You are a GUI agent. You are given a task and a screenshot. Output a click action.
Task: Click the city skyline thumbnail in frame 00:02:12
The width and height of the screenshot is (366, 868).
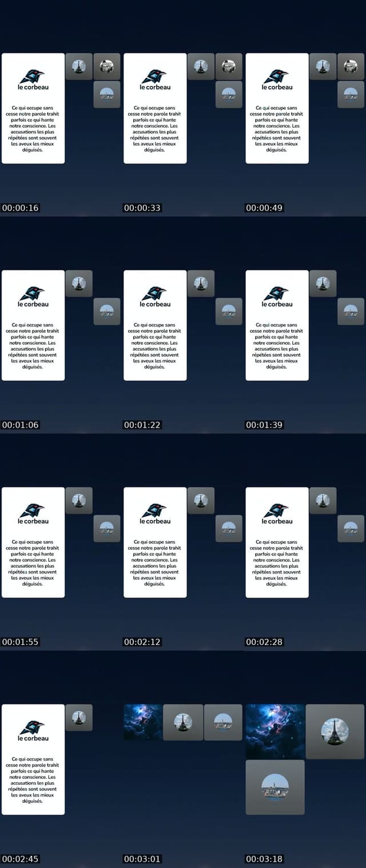(x=229, y=528)
